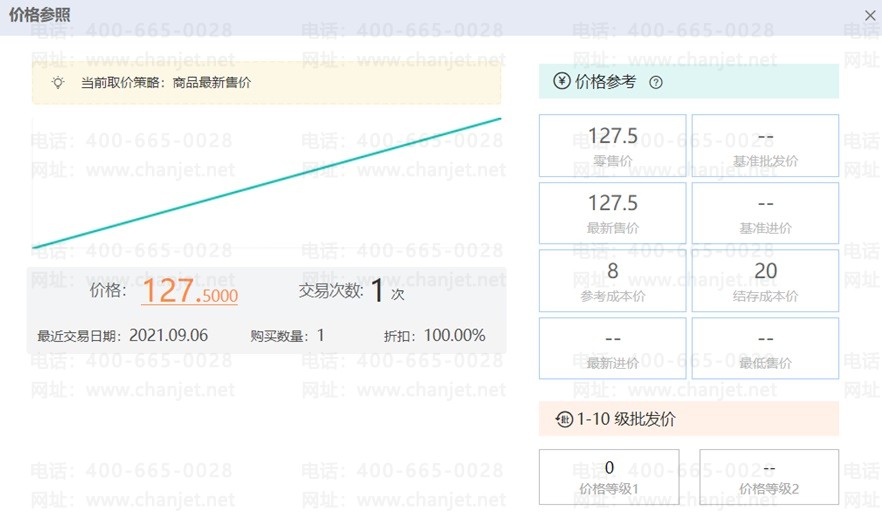The image size is (882, 518).
Task: Click the 当前取价策略：商品最新售价 text
Action: pyautogui.click(x=166, y=83)
